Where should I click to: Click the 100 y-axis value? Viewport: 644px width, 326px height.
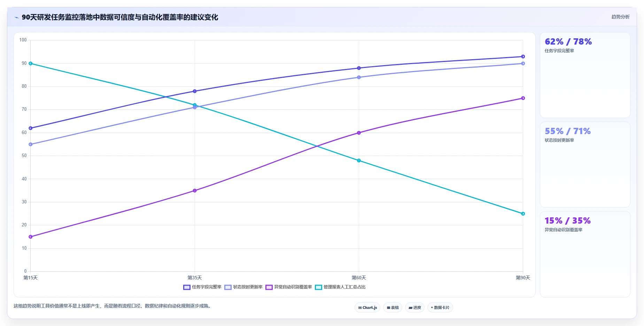point(23,40)
